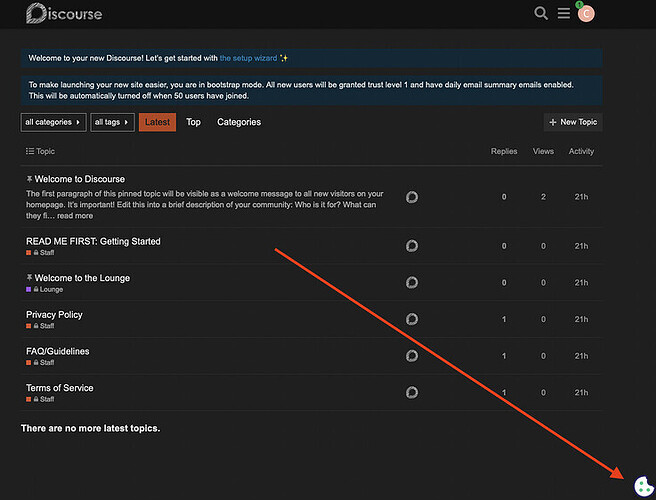Click 21h activity in Welcome to Discourse row

(582, 197)
